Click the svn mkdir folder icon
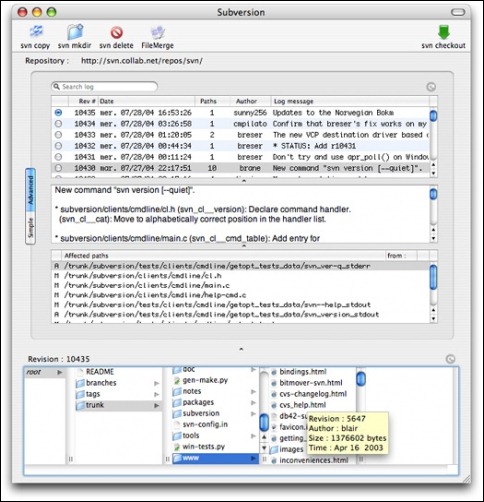This screenshot has height=502, width=484. tap(75, 32)
